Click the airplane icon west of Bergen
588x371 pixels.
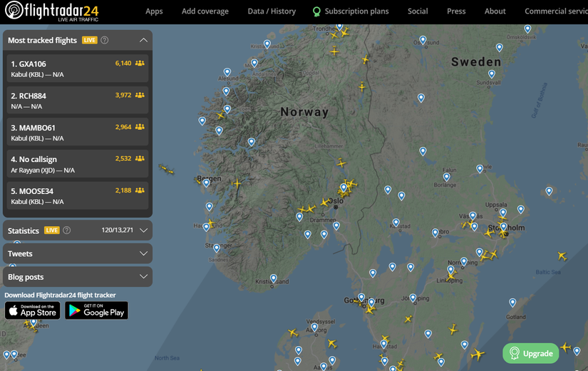click(166, 169)
